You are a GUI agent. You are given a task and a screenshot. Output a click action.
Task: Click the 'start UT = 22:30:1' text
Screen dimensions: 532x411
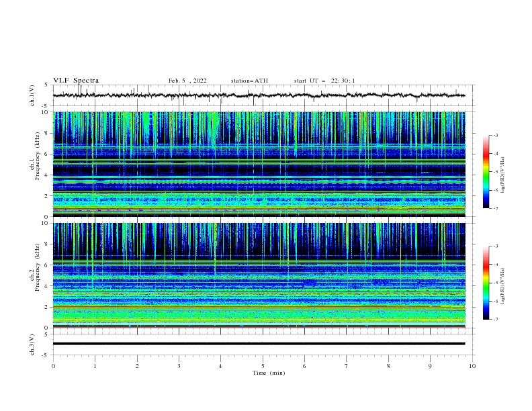click(x=324, y=81)
